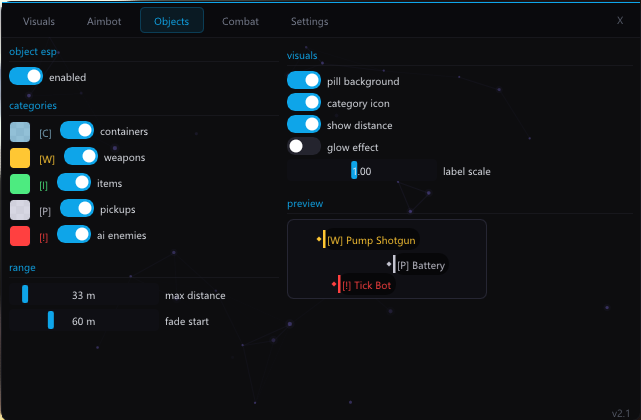Turn off the weapons category toggle
Screen dimensions: 641x420
[x=81, y=157]
